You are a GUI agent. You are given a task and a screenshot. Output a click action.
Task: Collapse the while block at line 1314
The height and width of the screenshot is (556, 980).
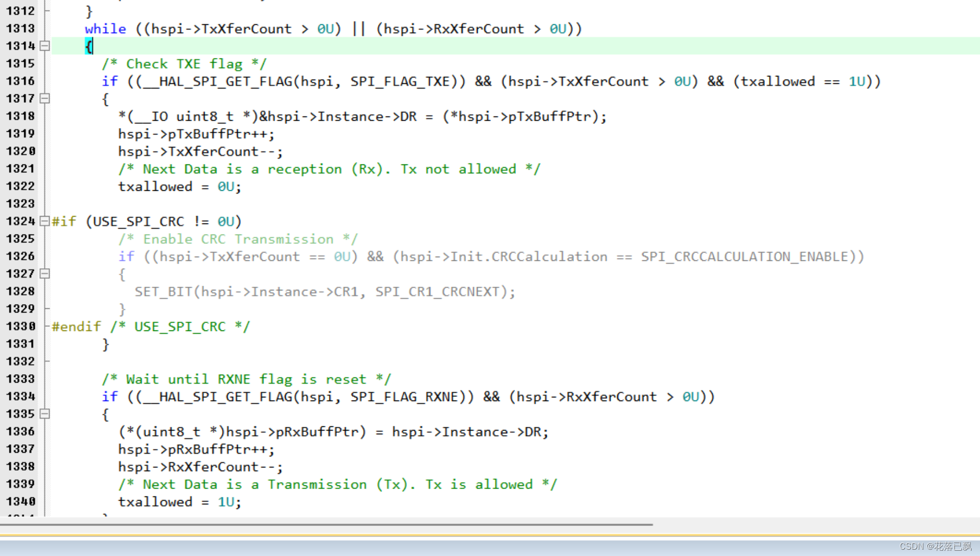tap(45, 46)
